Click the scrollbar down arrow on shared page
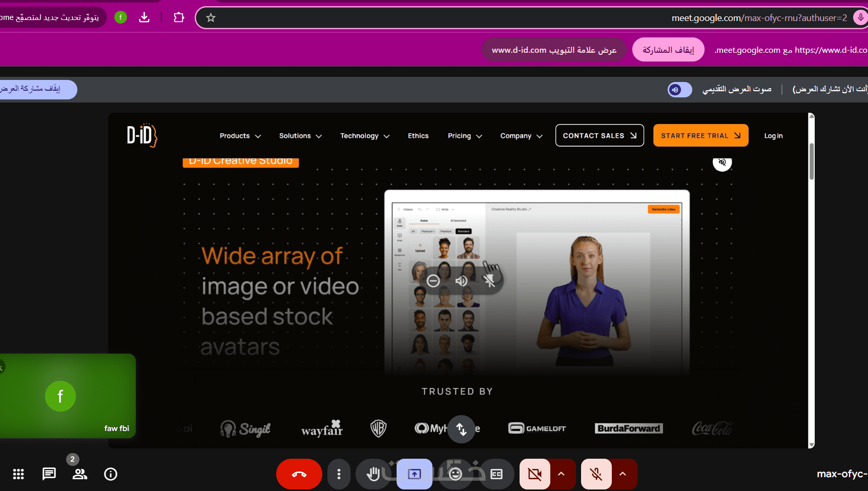This screenshot has width=868, height=491. pyautogui.click(x=811, y=445)
